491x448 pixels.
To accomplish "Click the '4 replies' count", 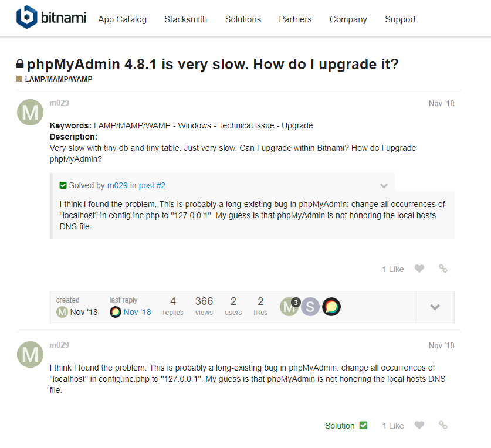I will coord(173,306).
